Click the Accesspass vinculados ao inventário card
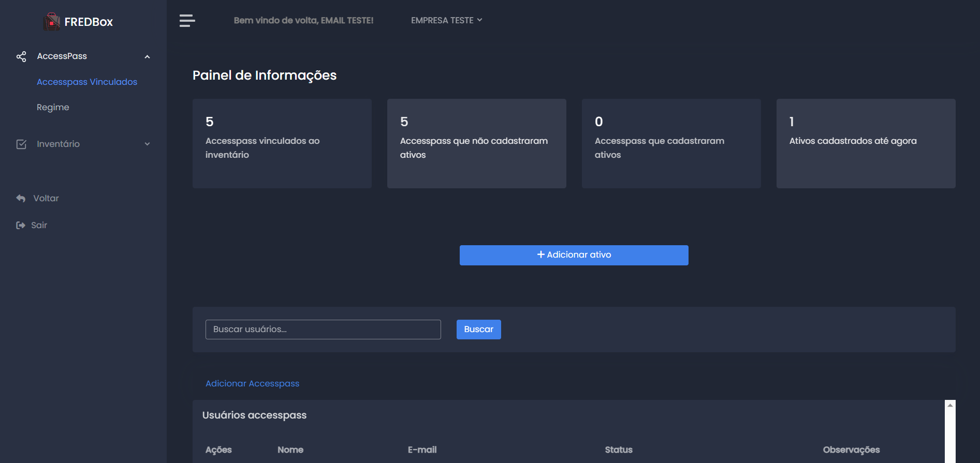980x463 pixels. coord(282,143)
